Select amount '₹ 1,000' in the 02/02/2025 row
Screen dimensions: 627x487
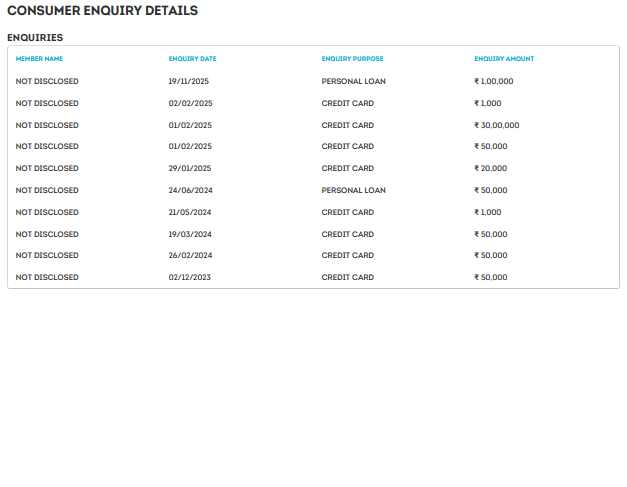point(488,103)
